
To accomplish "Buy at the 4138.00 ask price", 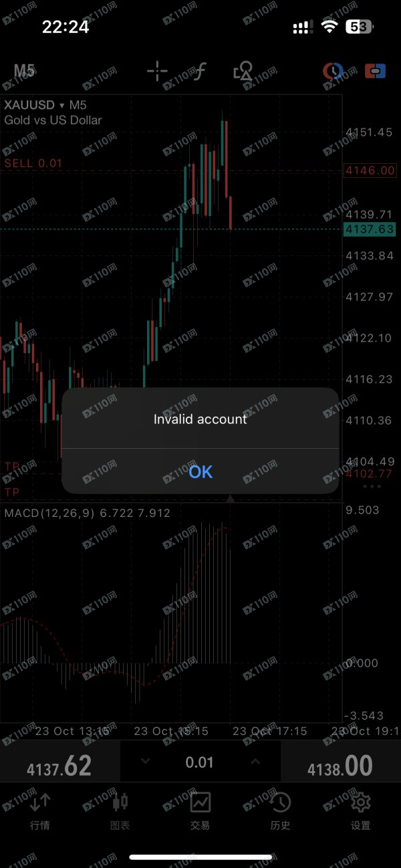I will 340,766.
